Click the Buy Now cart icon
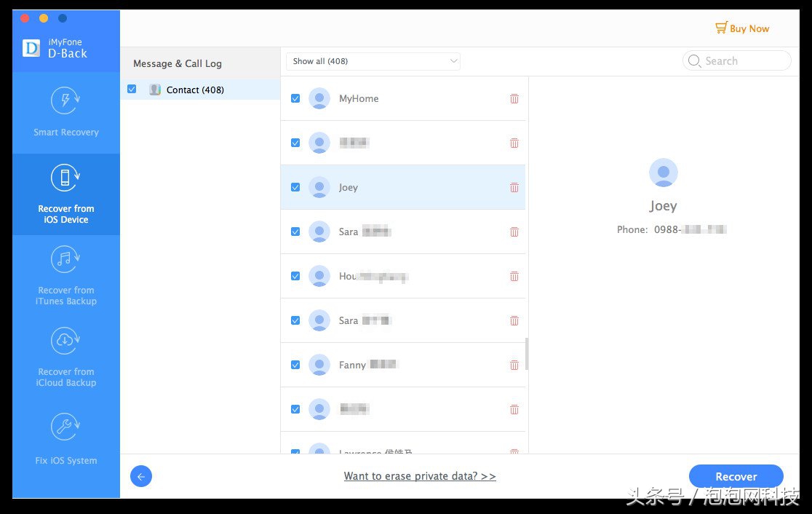Screen dimensions: 812x514 coord(720,28)
